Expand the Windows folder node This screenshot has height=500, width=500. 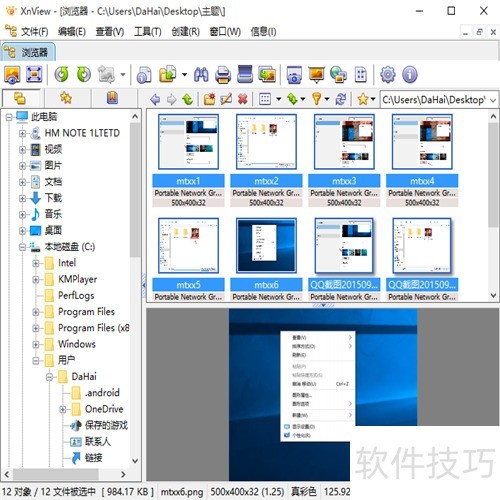coord(36,344)
